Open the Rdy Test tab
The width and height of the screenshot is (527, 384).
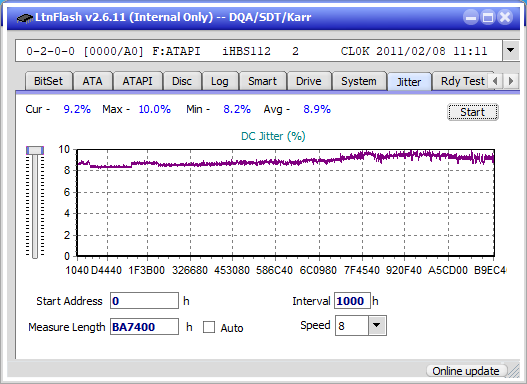point(462,81)
